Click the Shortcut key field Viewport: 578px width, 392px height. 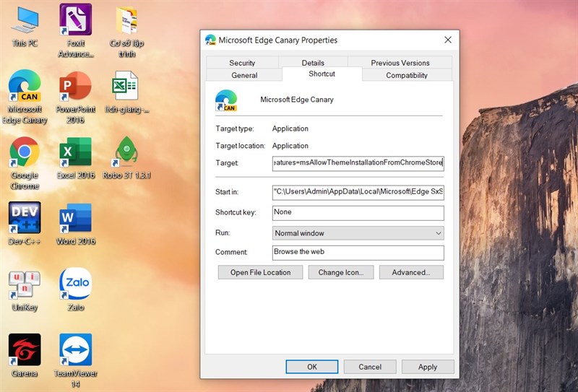click(x=358, y=212)
